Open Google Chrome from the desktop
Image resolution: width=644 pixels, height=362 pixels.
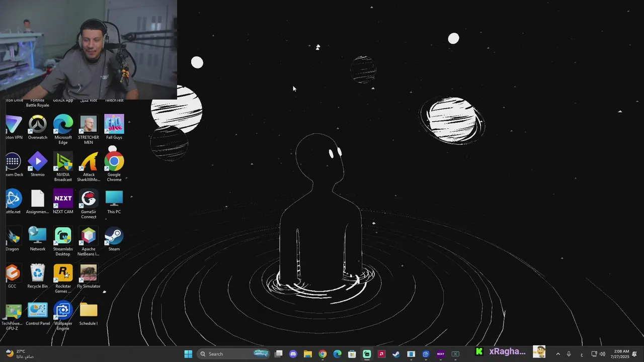click(114, 167)
